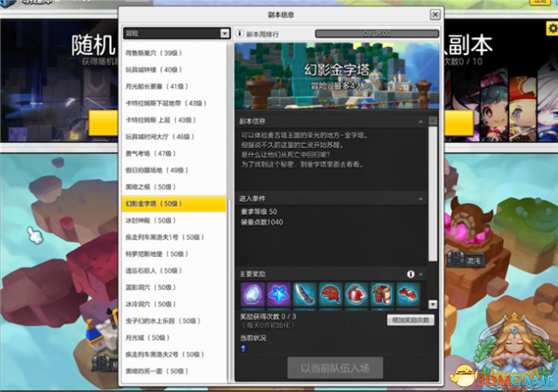This screenshot has width=558, height=392.
Task: Select 玩具城钟楼（40级） in the list
Action: click(174, 70)
